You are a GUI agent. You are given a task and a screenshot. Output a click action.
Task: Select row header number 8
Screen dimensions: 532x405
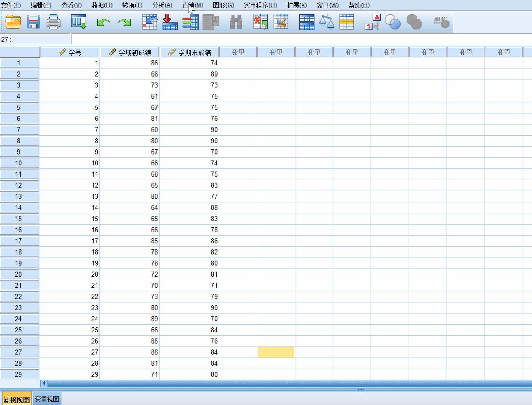click(19, 141)
